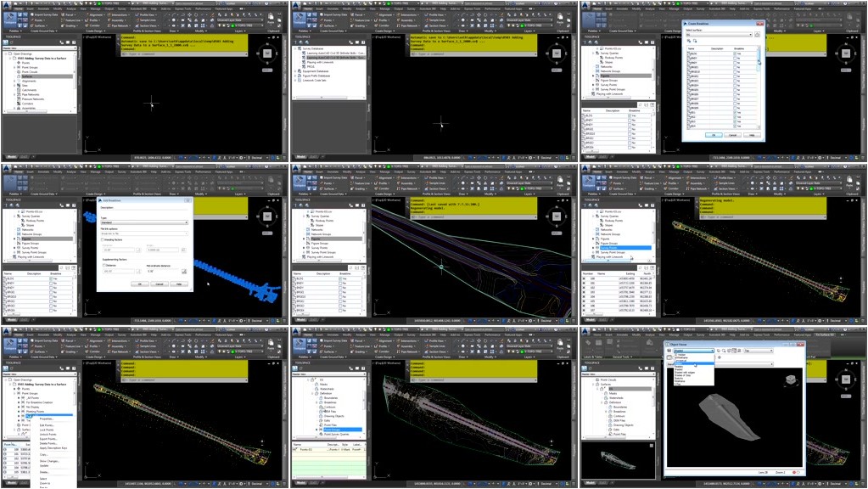Click camera icon in Object Viewer
This screenshot has width=868, height=489.
coord(669,357)
